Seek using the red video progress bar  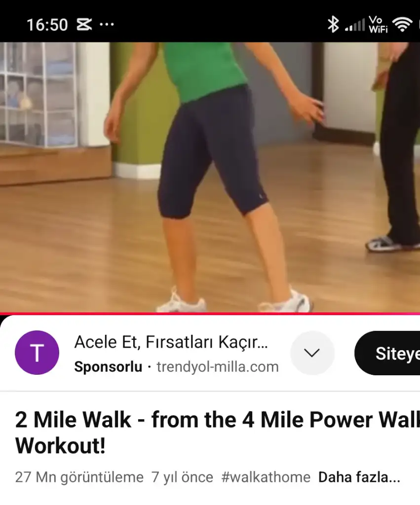(210, 313)
